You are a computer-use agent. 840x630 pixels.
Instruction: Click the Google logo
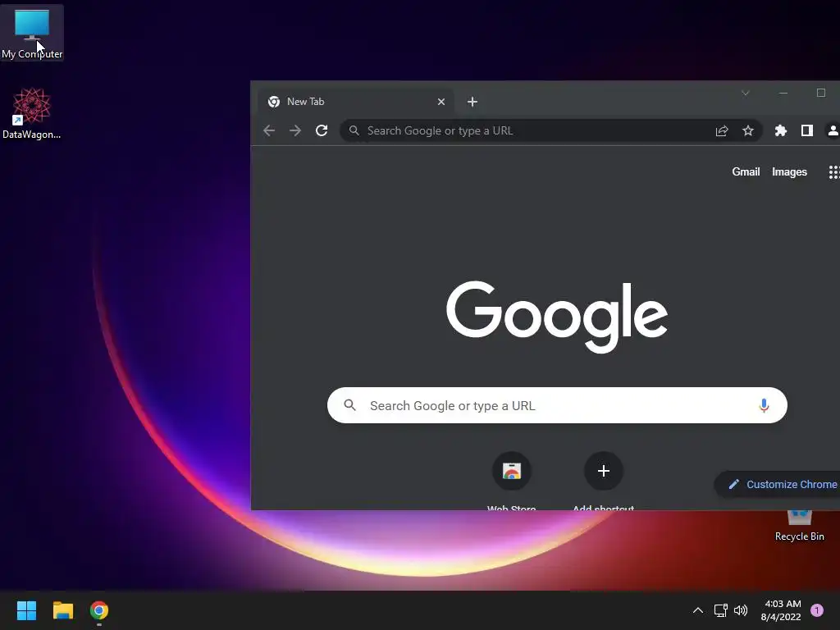point(557,316)
